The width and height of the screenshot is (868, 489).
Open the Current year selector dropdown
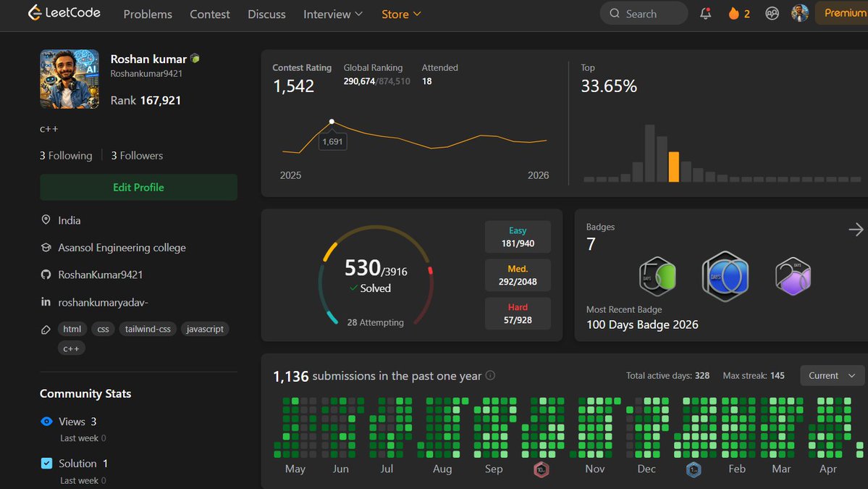tap(832, 375)
